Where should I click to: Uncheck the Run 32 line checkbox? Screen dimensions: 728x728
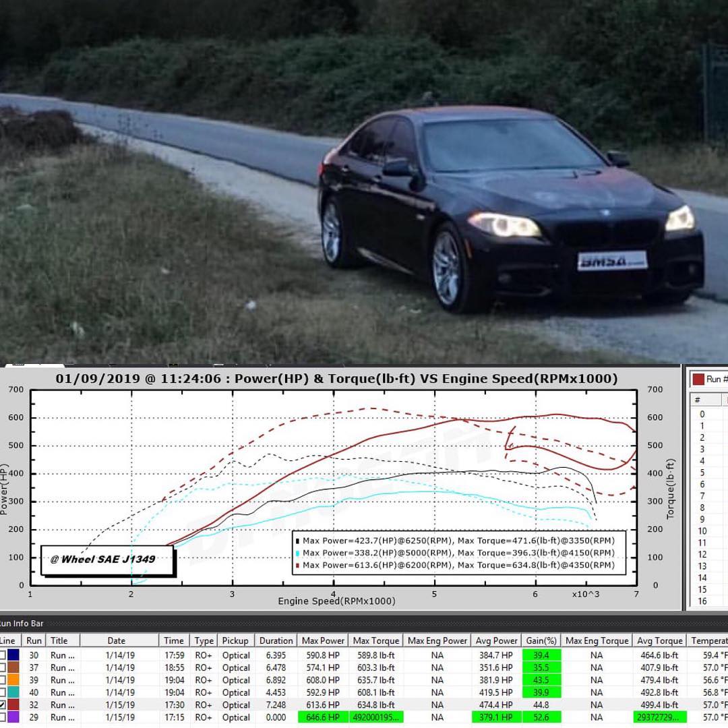pyautogui.click(x=3, y=704)
